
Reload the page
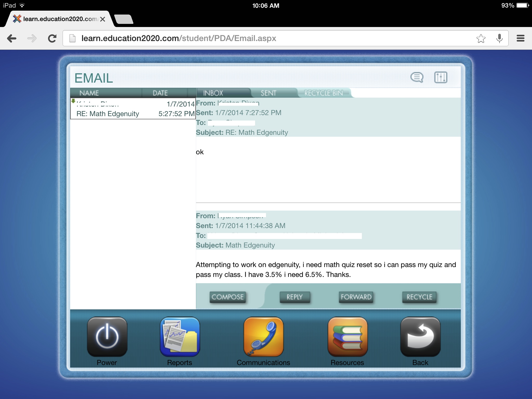coord(52,38)
